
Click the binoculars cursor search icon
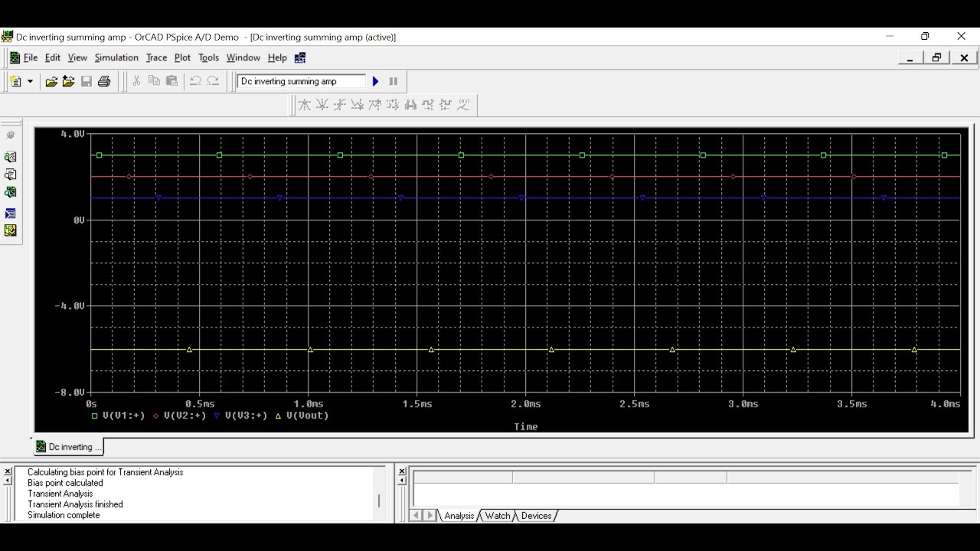point(410,105)
